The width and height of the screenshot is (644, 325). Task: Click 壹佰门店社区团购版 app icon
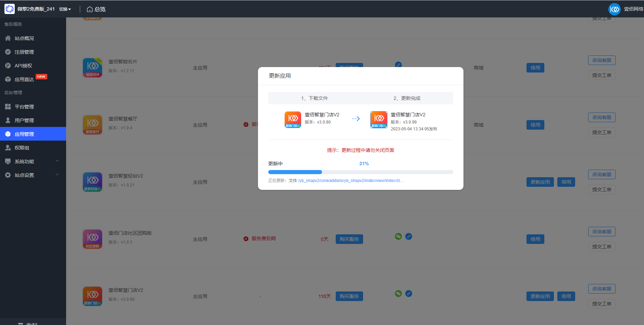(92, 239)
